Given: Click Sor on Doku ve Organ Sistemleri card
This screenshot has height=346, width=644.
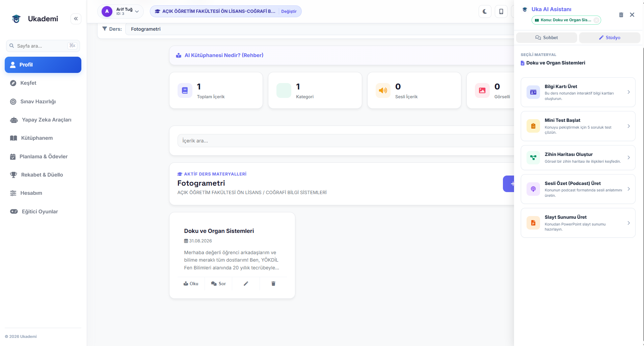Looking at the screenshot, I should tap(218, 284).
